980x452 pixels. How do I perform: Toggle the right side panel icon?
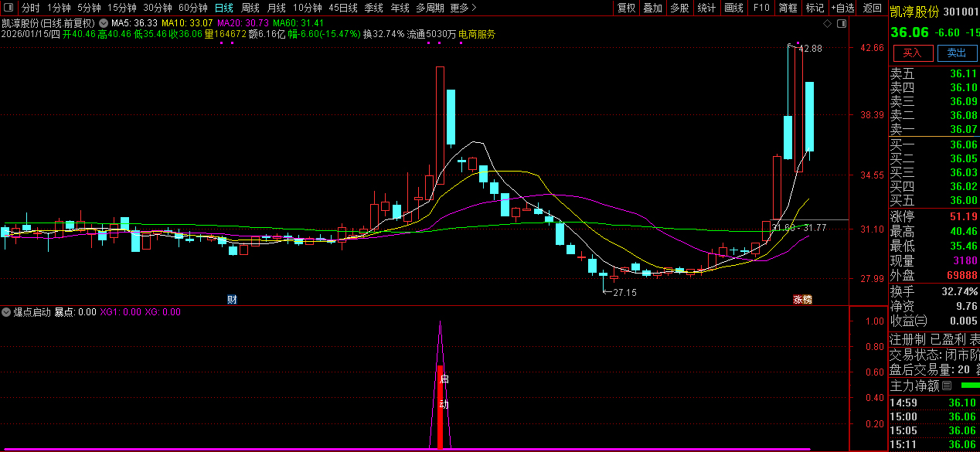click(x=840, y=24)
